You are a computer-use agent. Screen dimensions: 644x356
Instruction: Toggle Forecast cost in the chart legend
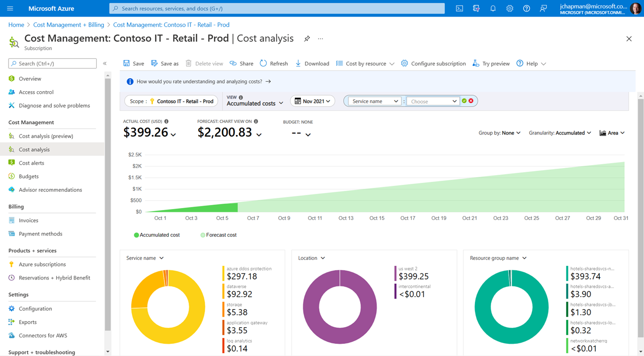(x=218, y=235)
